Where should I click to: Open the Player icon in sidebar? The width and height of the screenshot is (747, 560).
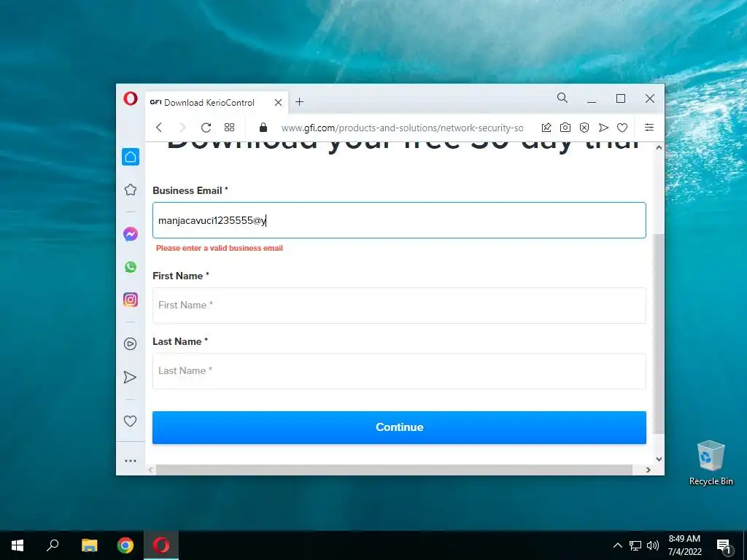130,344
